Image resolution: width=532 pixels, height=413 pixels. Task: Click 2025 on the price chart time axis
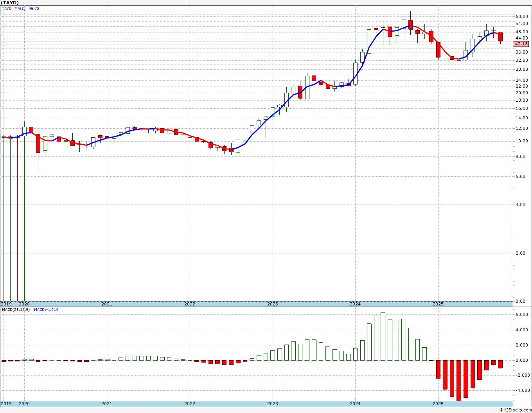(438, 304)
